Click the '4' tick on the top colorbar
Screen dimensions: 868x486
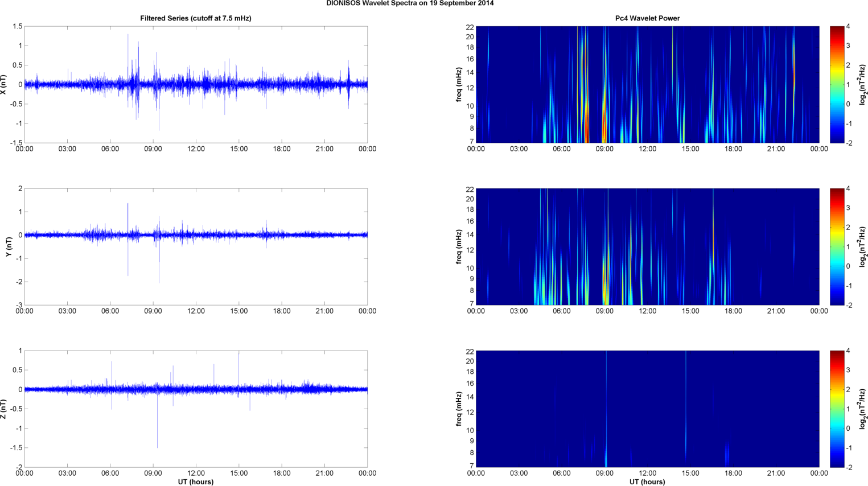coord(848,26)
